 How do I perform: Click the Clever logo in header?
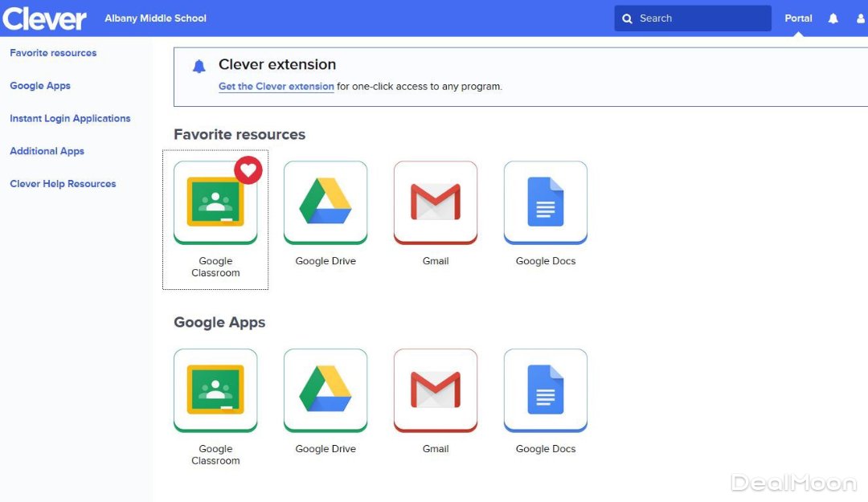[x=44, y=18]
